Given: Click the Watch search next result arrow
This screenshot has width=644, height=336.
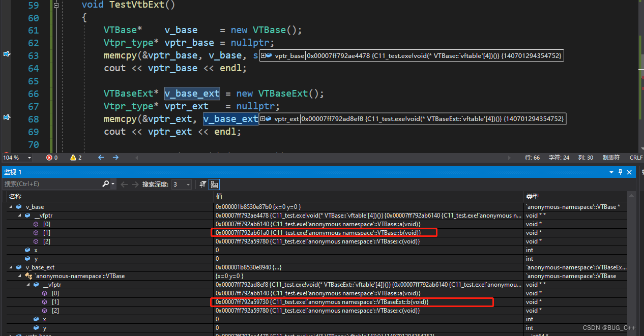Looking at the screenshot, I should [135, 184].
